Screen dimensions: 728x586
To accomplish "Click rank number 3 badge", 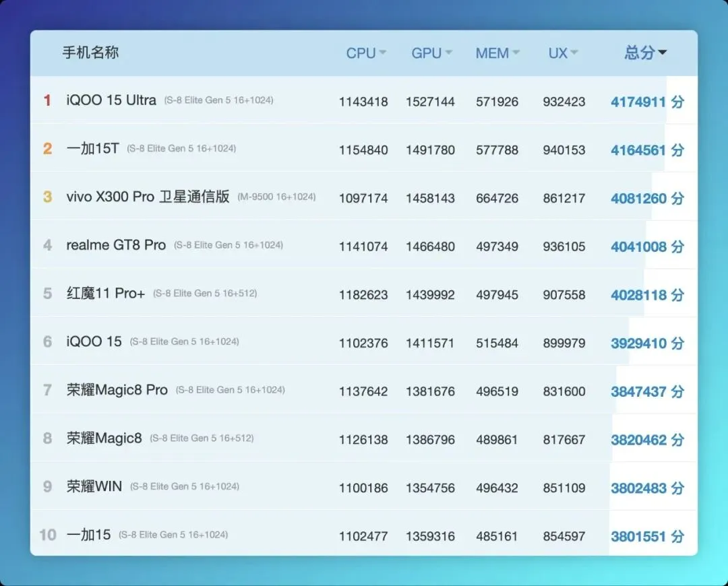I will click(47, 197).
